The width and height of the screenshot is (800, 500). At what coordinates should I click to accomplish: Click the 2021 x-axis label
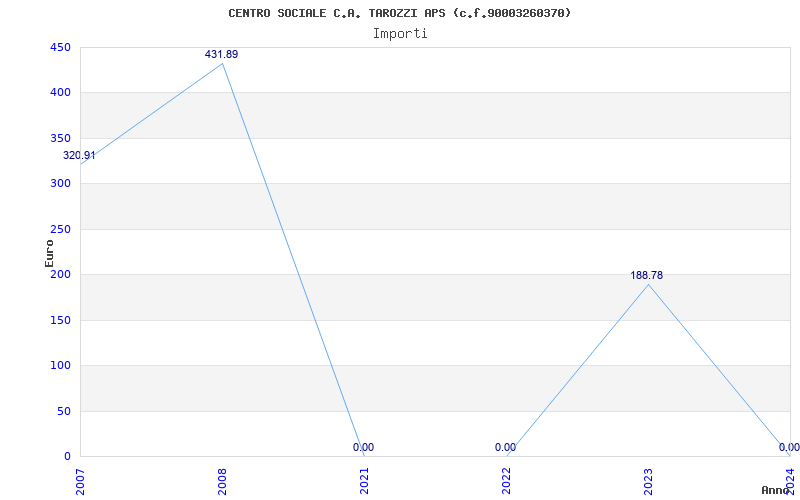[x=364, y=481]
